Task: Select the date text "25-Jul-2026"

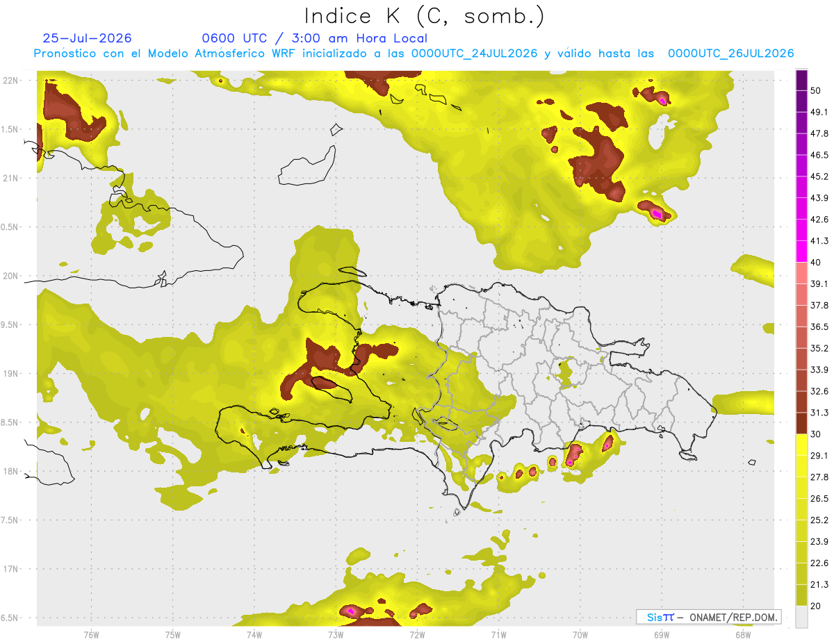Action: tap(87, 38)
